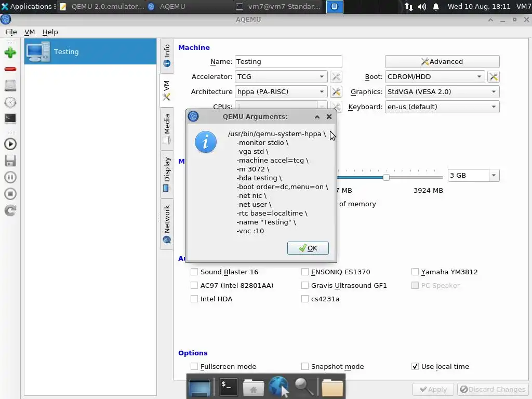
Task: Click the Apply button
Action: point(433,390)
